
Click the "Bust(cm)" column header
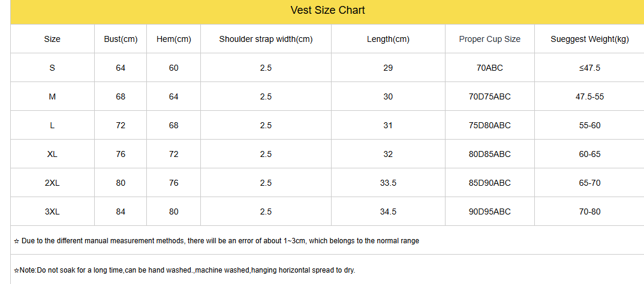[121, 40]
